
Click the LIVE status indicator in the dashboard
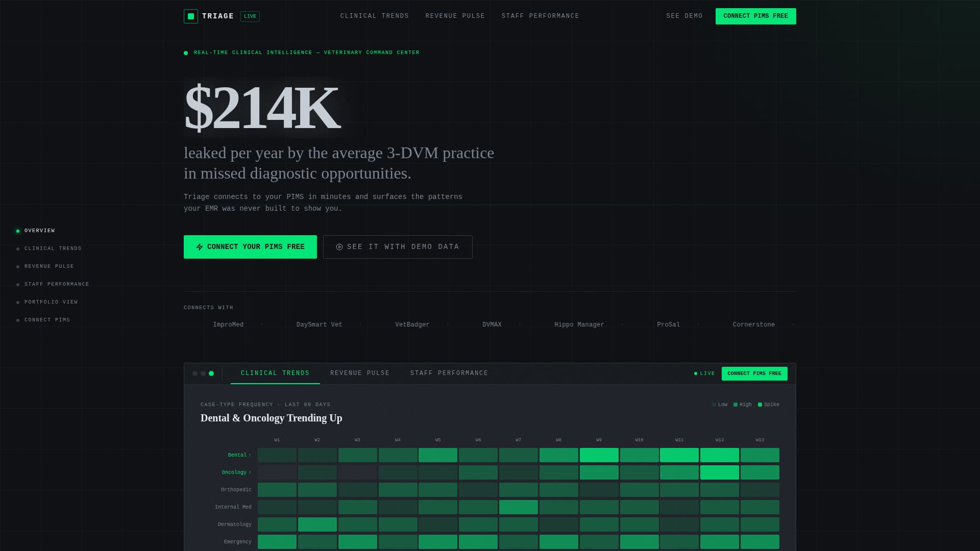point(704,373)
